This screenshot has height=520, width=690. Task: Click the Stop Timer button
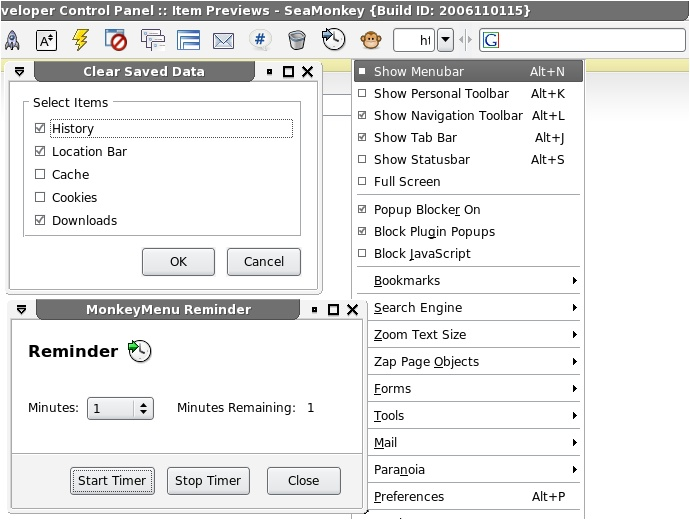click(x=208, y=480)
